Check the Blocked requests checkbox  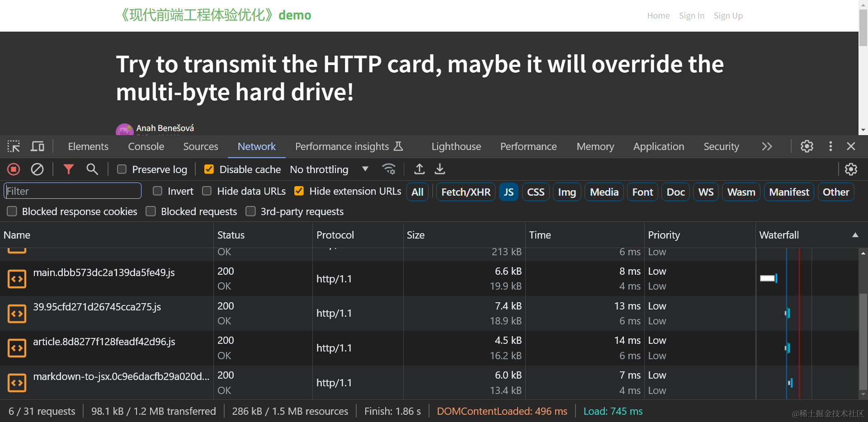[151, 211]
